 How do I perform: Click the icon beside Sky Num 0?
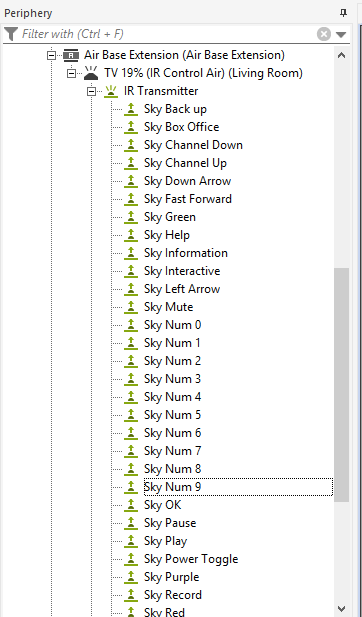pos(131,325)
